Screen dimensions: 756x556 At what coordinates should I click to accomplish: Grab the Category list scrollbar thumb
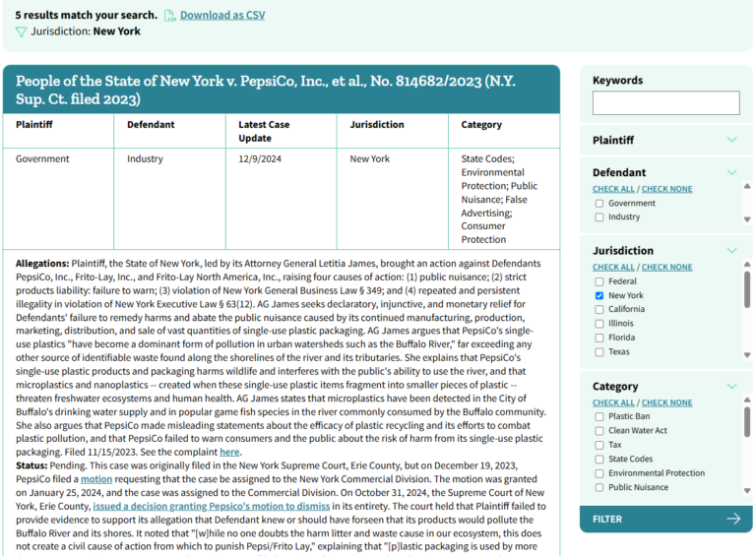(747, 422)
